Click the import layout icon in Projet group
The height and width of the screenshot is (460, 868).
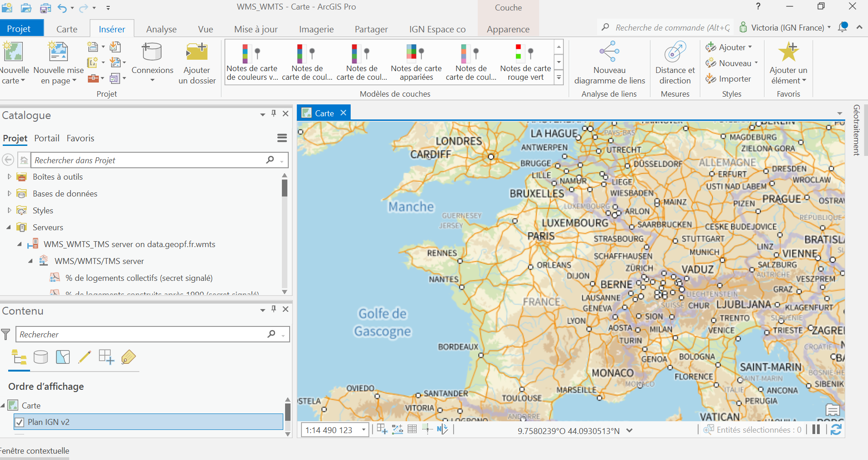(115, 62)
